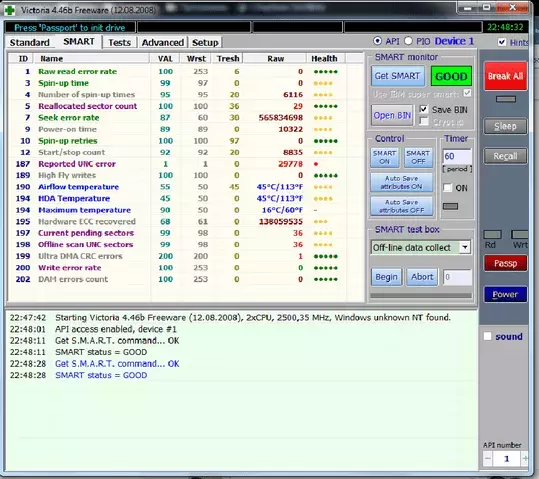Screen dimensions: 539x479
Task: Click the input field next to Abort
Action: tap(457, 277)
